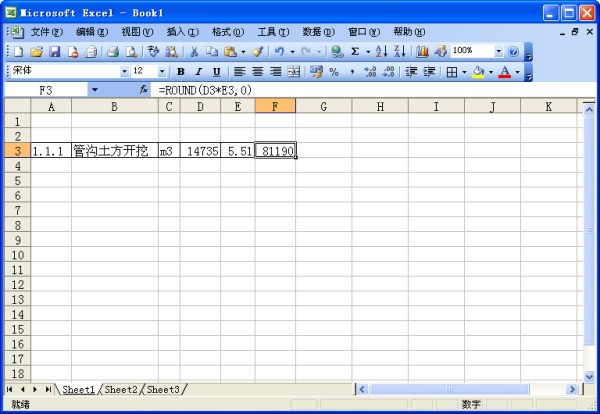
Task: Create a new blank workbook
Action: (18, 51)
